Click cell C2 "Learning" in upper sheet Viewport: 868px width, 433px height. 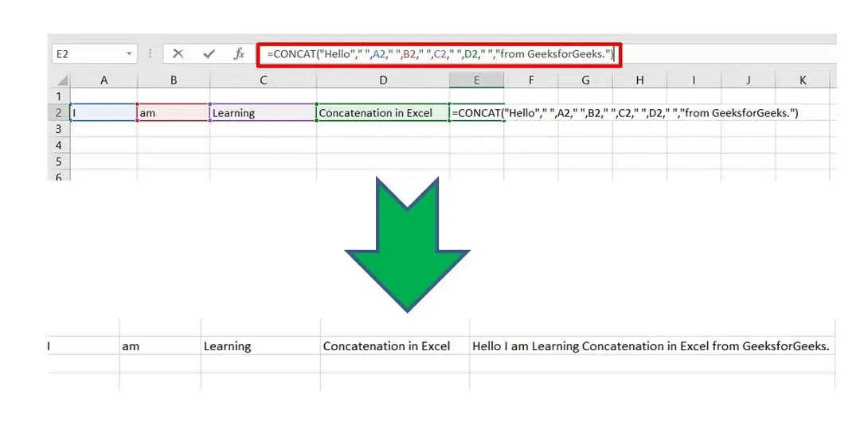pyautogui.click(x=263, y=113)
